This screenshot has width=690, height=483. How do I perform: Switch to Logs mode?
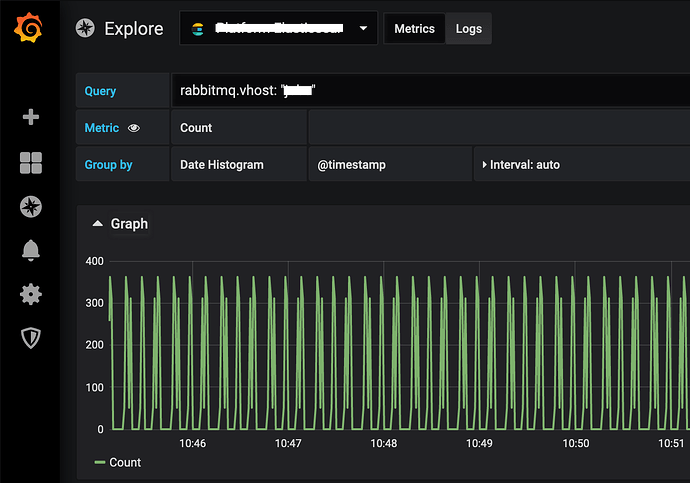468,29
